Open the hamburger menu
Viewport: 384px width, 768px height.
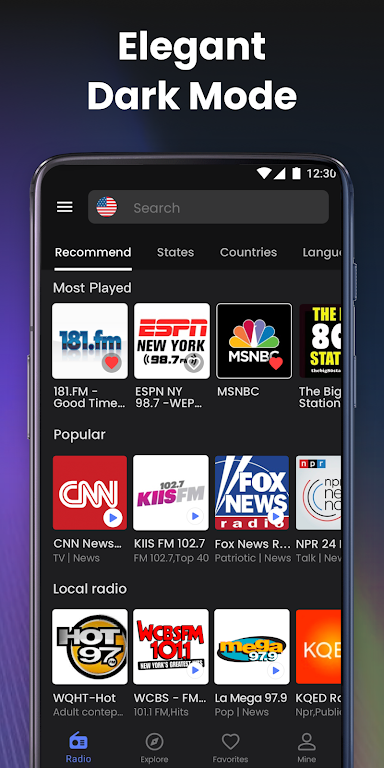click(65, 207)
